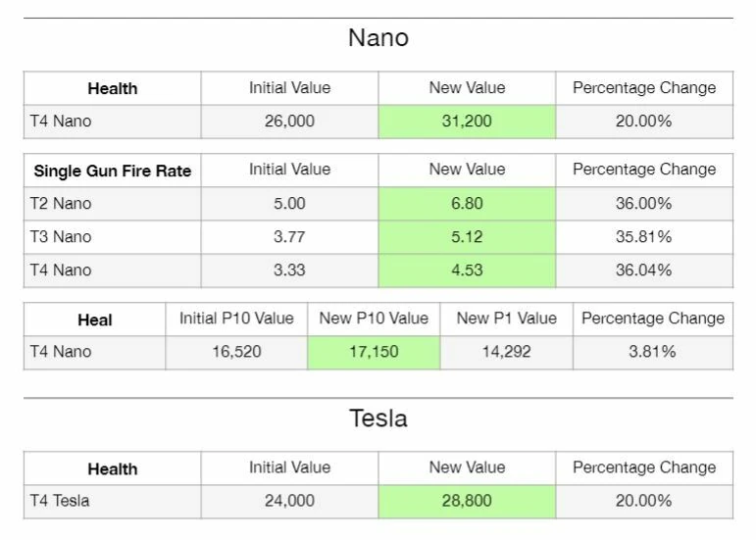Select the 36.04% percentage change cell
This screenshot has width=756, height=540.
[x=643, y=270]
